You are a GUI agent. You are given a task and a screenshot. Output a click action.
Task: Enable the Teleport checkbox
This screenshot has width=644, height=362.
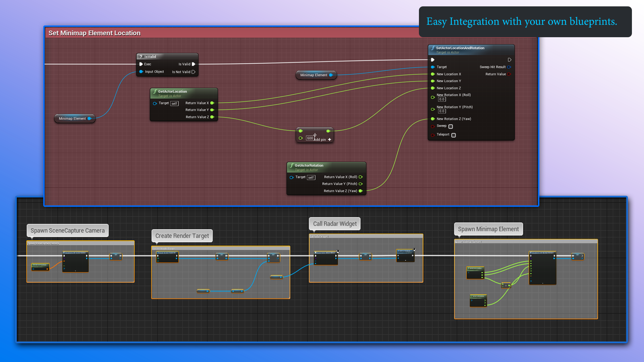coord(453,135)
